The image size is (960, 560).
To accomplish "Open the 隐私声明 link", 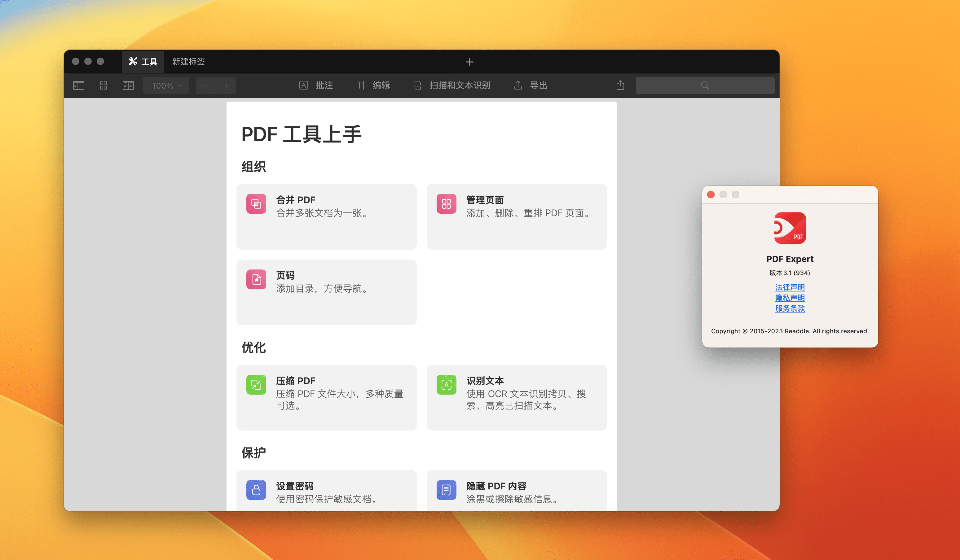I will pos(790,298).
